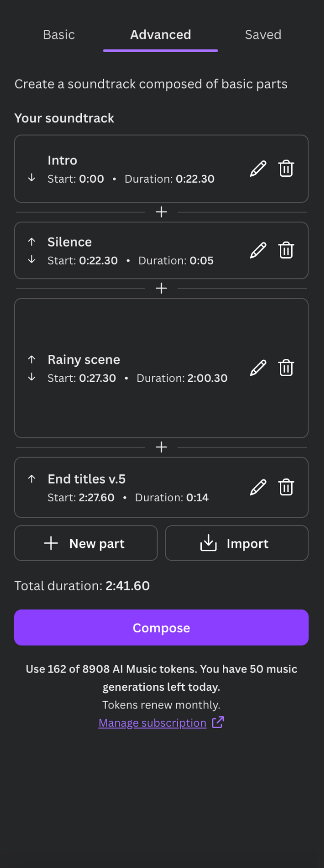Delete the Silence part

(286, 250)
